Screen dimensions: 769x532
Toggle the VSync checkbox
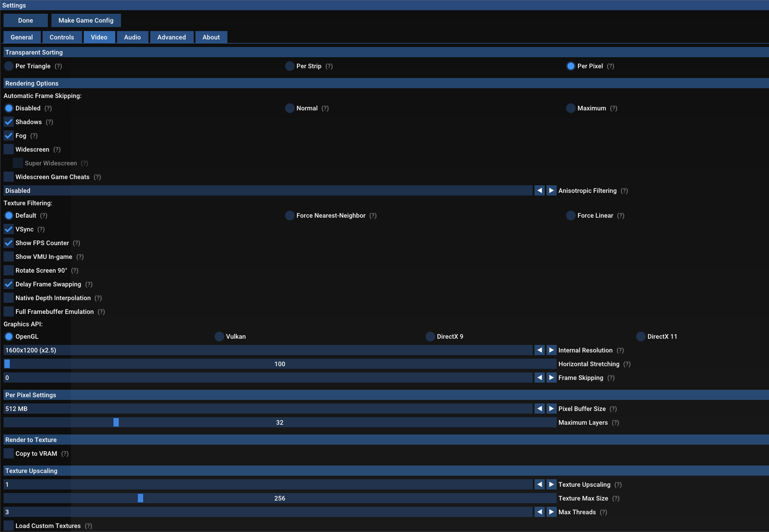tap(9, 229)
